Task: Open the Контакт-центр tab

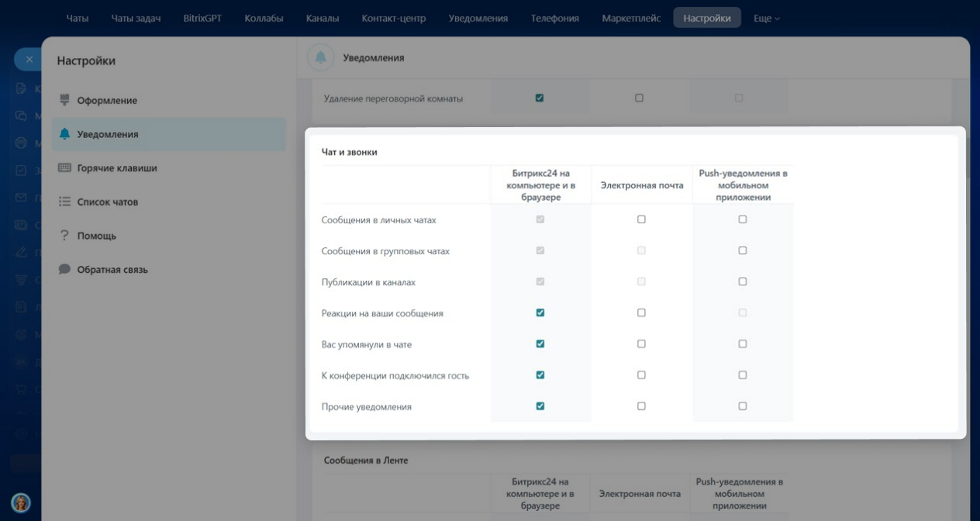Action: tap(394, 18)
